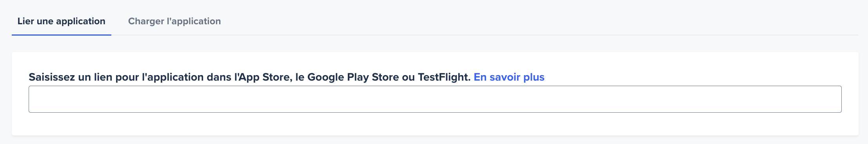The image size is (868, 144).
Task: Focus the store URL text box
Action: 435,99
